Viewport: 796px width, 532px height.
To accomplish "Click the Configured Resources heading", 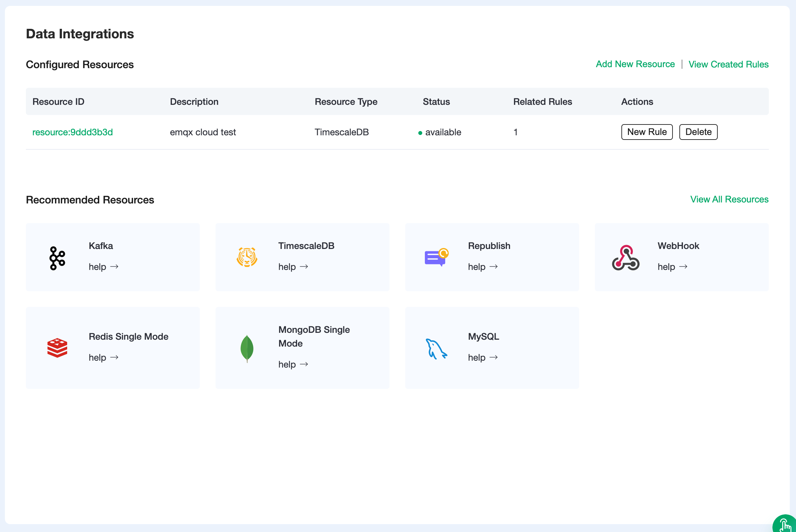I will tap(80, 65).
